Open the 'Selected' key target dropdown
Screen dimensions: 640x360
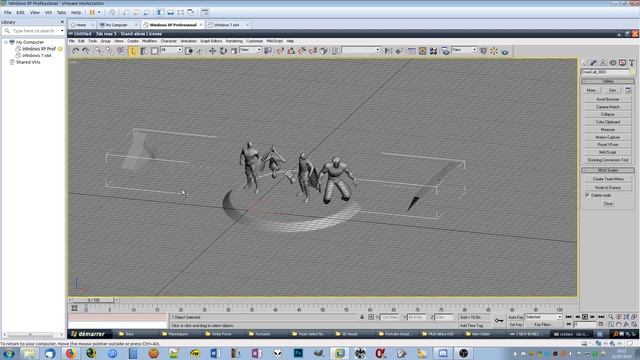tap(543, 317)
